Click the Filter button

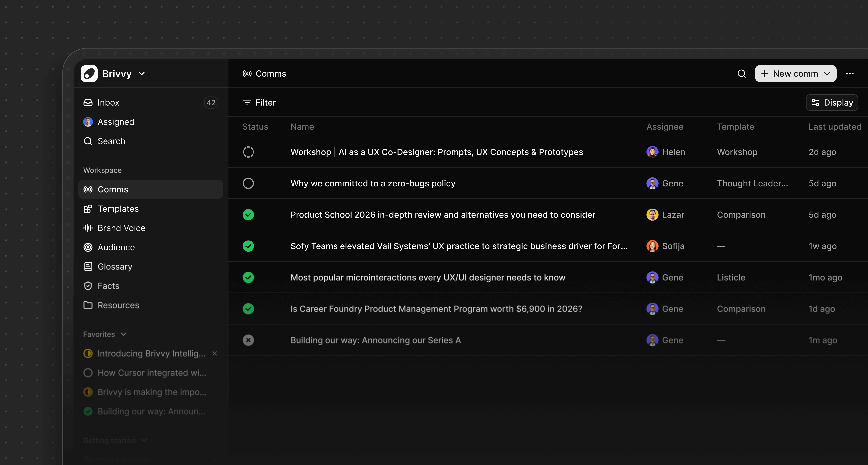pyautogui.click(x=259, y=103)
